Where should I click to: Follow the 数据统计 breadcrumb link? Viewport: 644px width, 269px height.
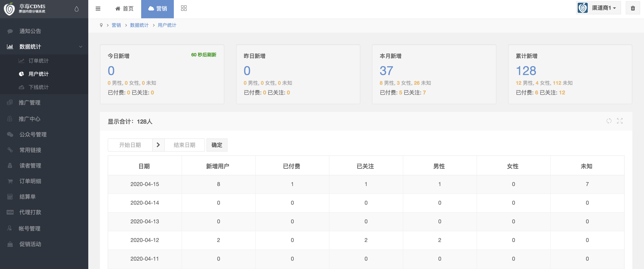pos(139,25)
